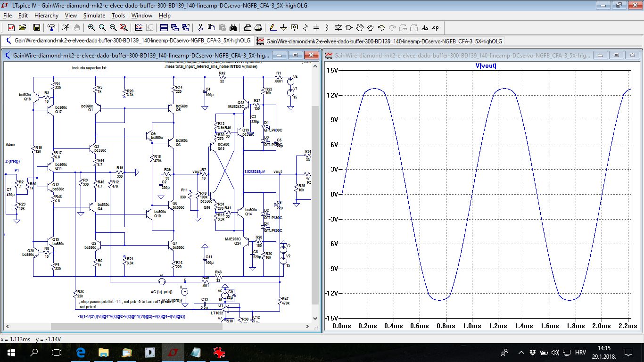Click the Open file folder icon
The width and height of the screenshot is (644, 362).
click(x=22, y=28)
